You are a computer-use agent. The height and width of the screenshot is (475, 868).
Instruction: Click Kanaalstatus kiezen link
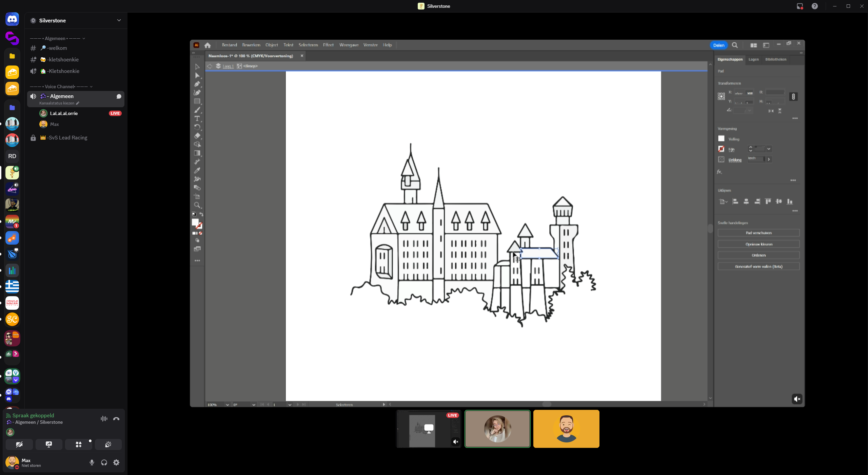coord(57,103)
